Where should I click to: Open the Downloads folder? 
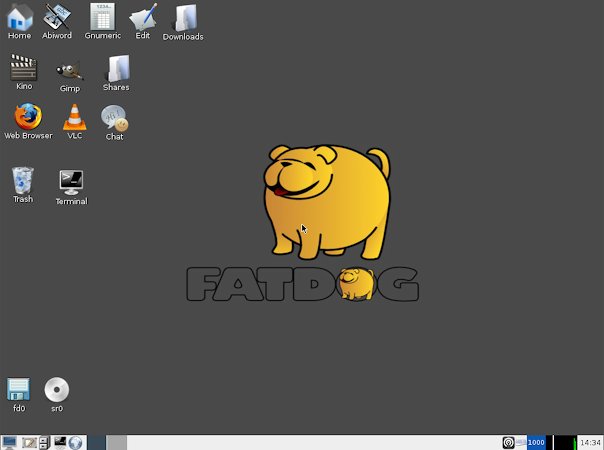click(x=183, y=18)
